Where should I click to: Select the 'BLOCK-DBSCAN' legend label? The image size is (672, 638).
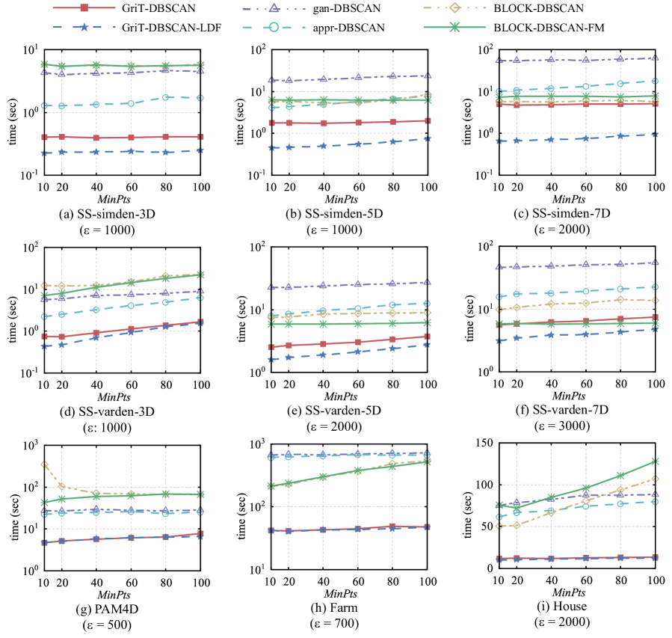click(538, 7)
